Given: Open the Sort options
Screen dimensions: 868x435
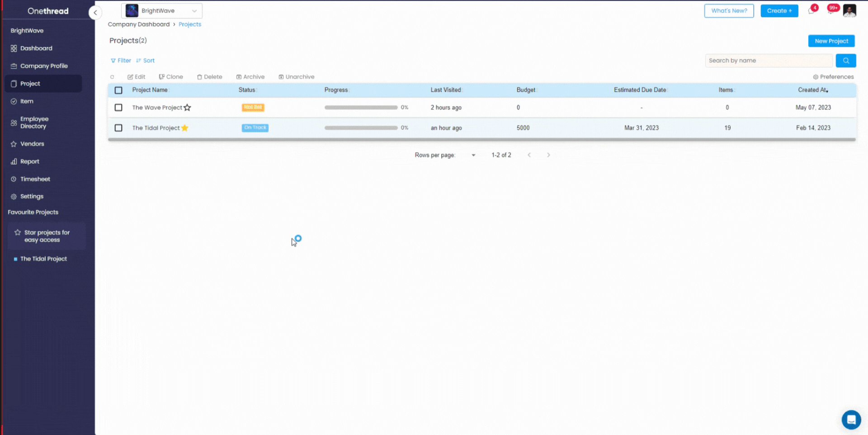Looking at the screenshot, I should pos(146,61).
